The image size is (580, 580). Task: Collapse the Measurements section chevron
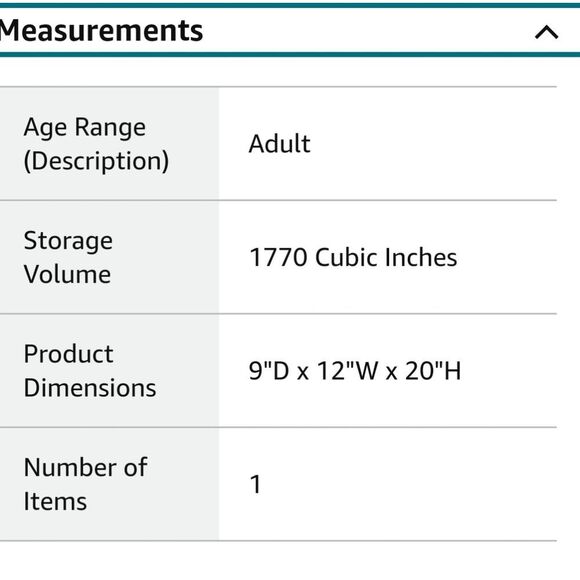546,32
